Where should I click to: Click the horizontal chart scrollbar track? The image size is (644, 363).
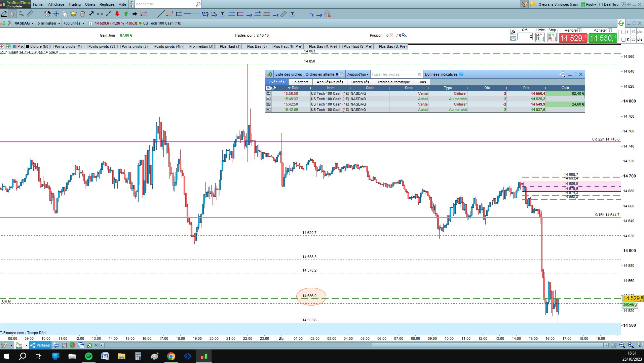tap(353, 345)
